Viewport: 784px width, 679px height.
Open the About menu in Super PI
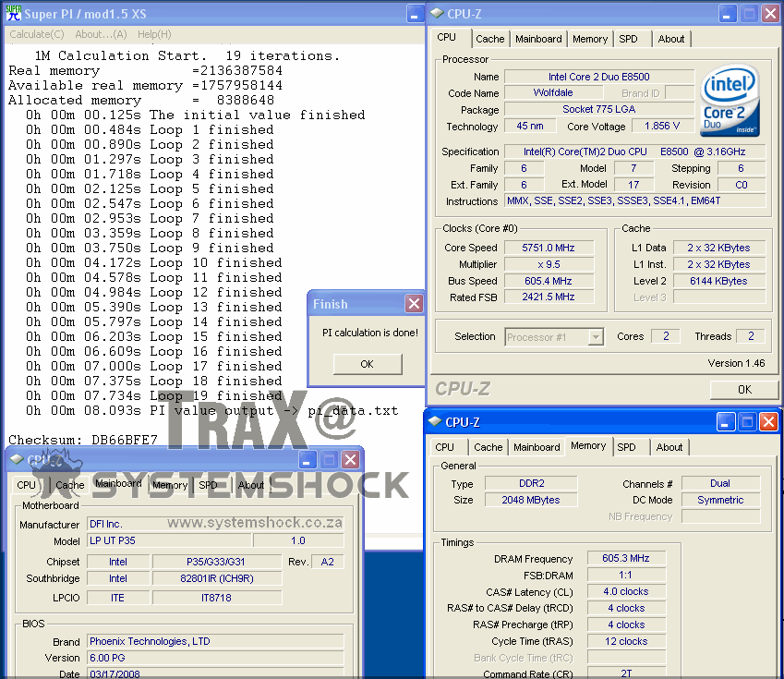(x=101, y=34)
